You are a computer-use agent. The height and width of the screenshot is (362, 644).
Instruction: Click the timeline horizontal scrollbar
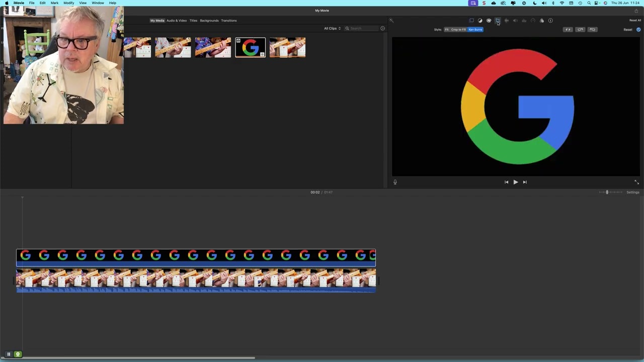[128, 358]
